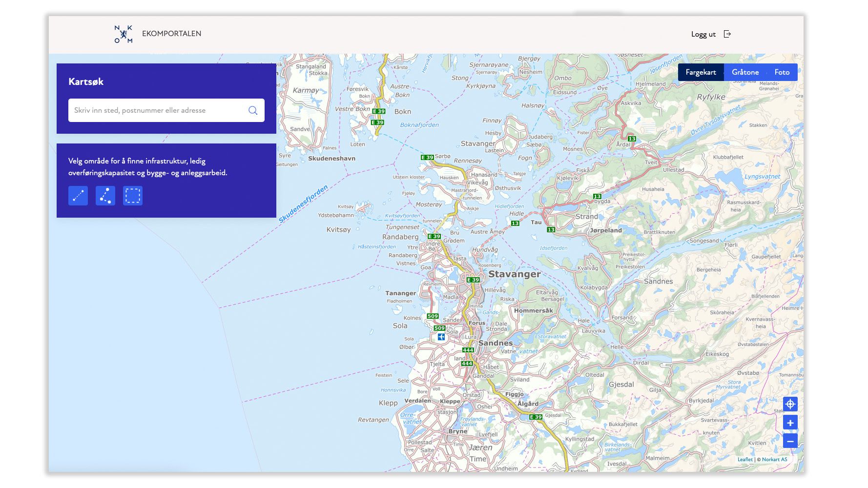Click the Jørpeland label on the map
The width and height of the screenshot is (868, 488).
606,230
